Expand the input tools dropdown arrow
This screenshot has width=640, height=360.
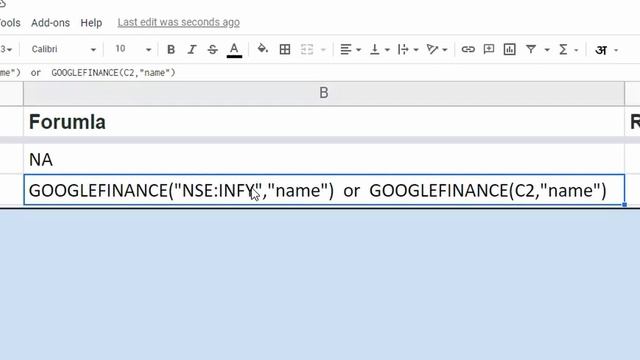[616, 50]
